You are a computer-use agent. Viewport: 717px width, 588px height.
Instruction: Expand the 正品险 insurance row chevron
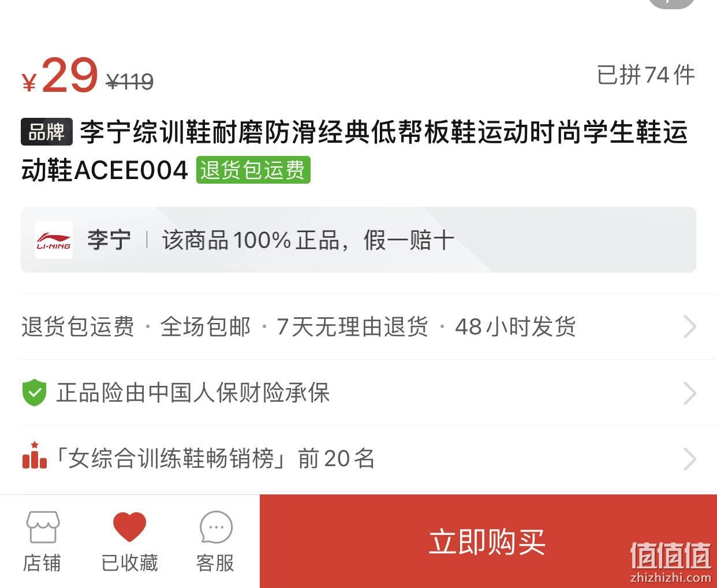click(690, 393)
